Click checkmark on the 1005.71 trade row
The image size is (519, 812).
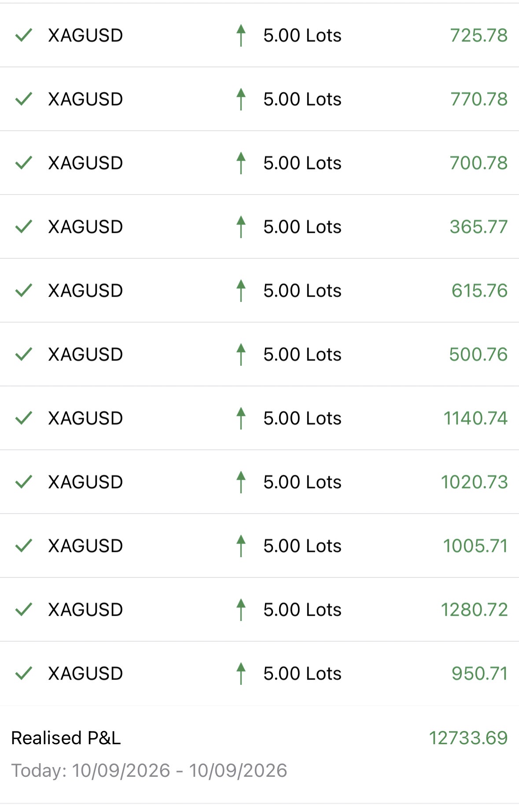tap(24, 546)
